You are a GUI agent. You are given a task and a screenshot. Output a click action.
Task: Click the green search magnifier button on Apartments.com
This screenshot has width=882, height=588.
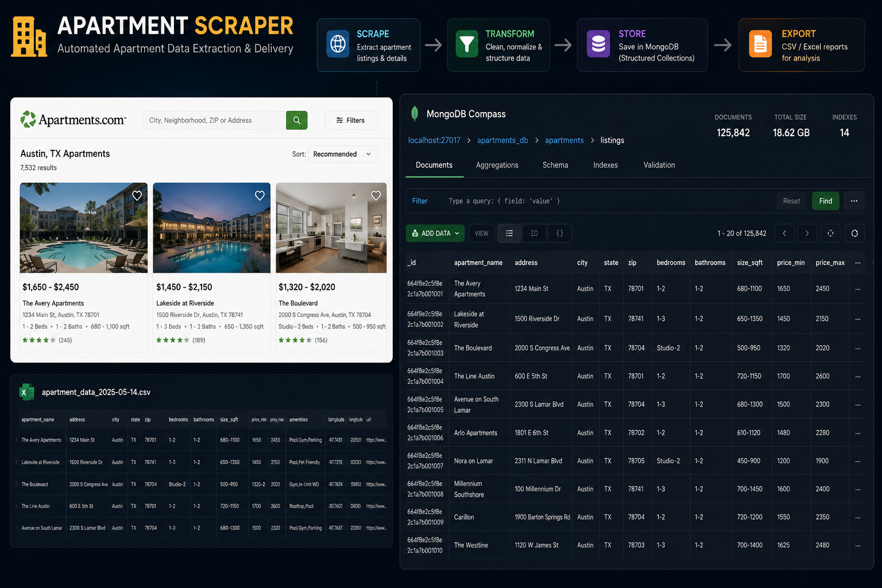(297, 120)
